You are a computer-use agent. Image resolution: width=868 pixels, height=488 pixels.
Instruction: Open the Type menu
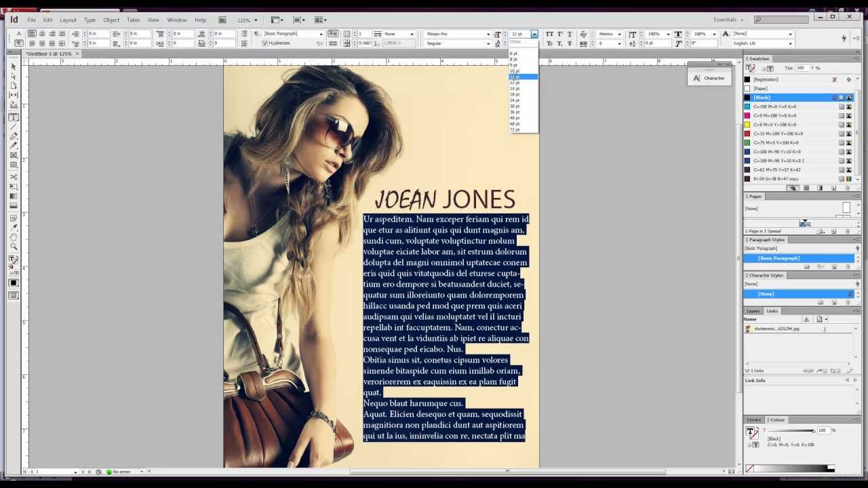90,20
